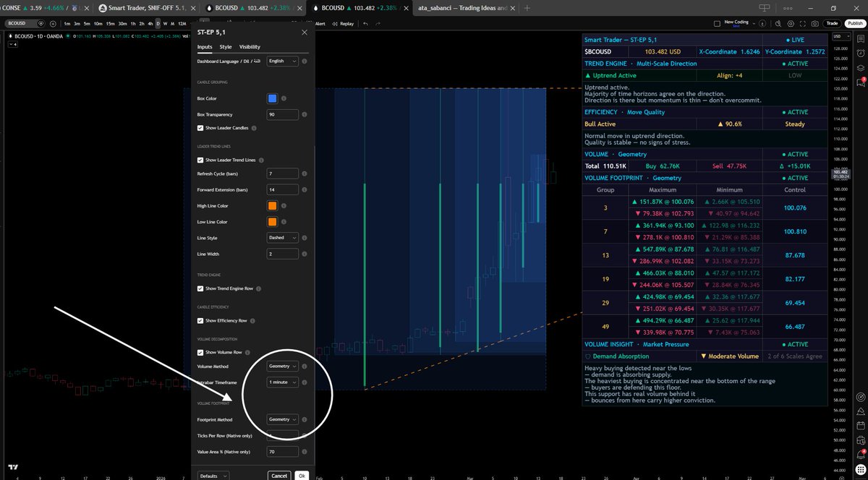
Task: Open USD currency dropdown on price axis
Action: coord(841,36)
